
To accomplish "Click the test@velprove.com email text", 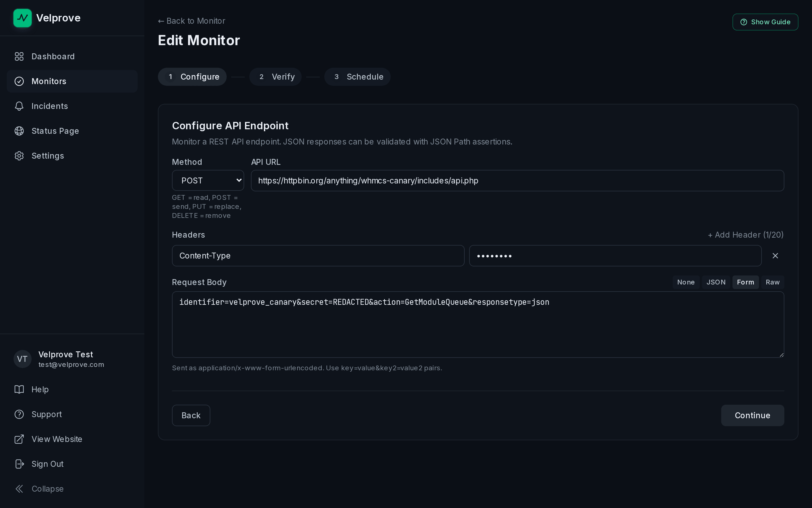I will click(x=71, y=365).
